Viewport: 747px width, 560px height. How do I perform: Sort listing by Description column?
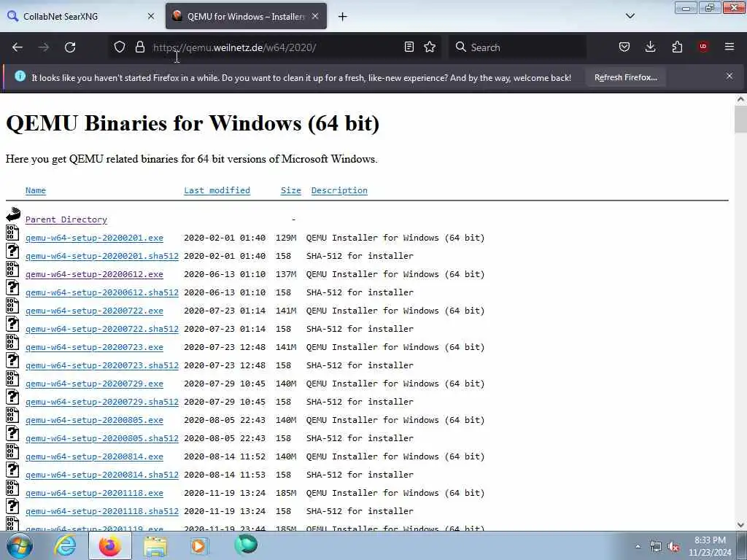pos(339,190)
